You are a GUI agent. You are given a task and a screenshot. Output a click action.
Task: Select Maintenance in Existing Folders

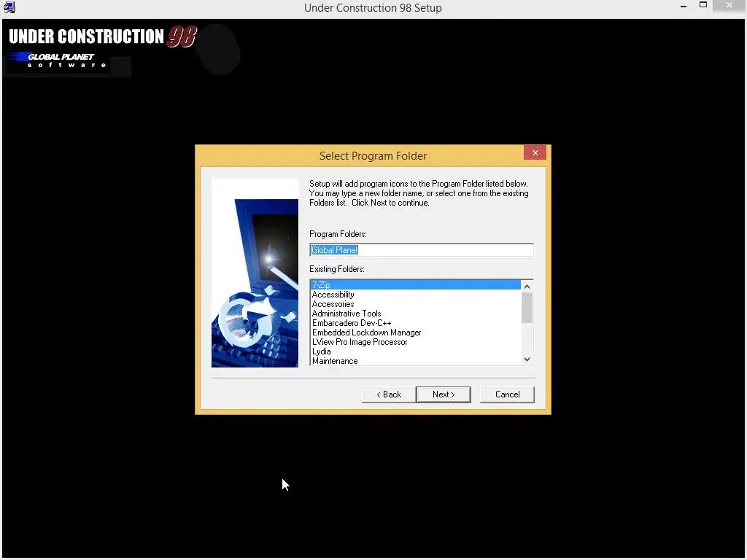[x=415, y=361]
